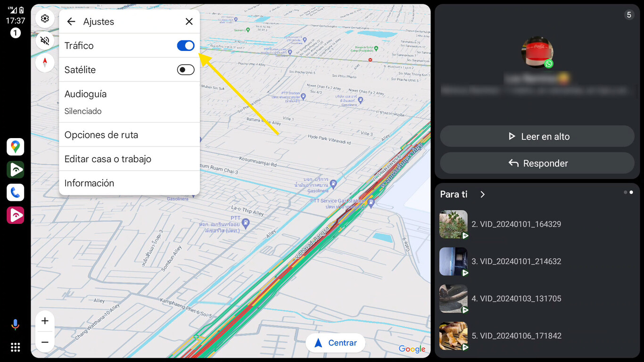Activate Google Assistant microphone
Screen dimensions: 644x362
[x=16, y=324]
